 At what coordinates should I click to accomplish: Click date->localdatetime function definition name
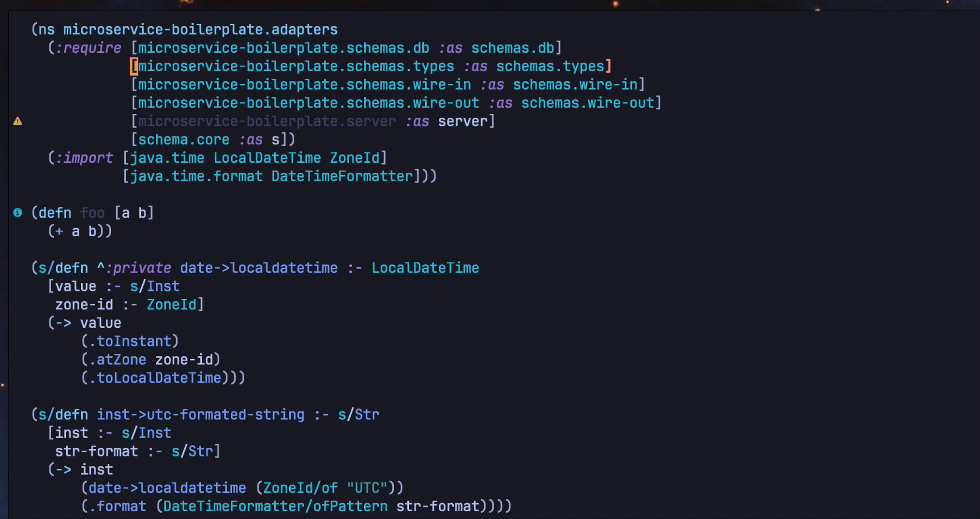point(259,268)
